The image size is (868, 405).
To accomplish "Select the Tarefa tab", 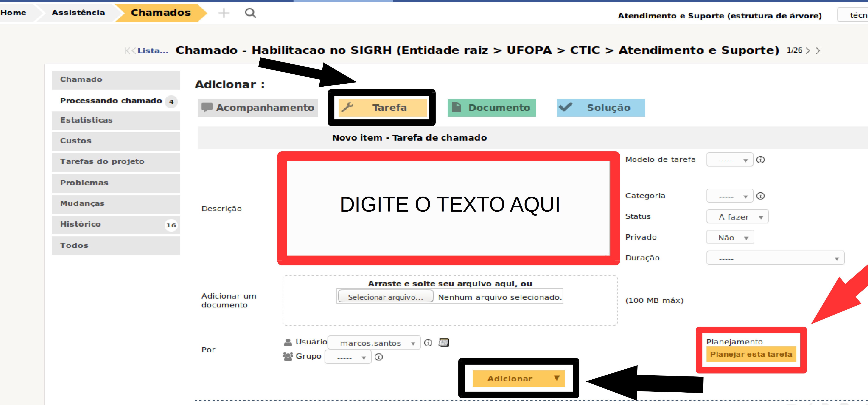I will pyautogui.click(x=382, y=108).
